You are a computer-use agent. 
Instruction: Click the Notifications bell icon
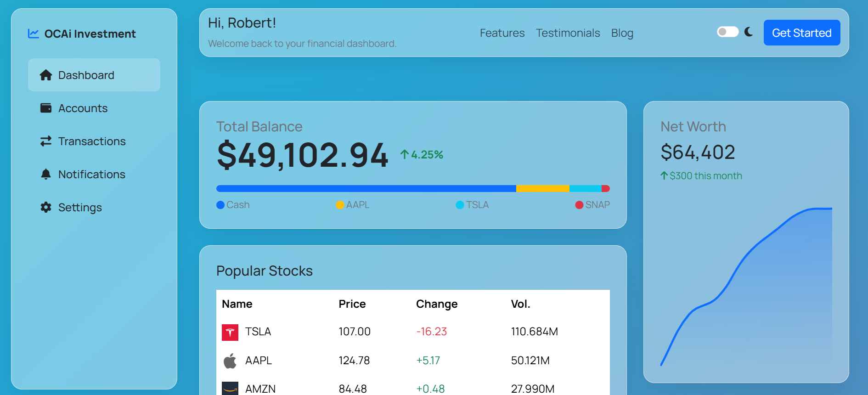(x=46, y=175)
